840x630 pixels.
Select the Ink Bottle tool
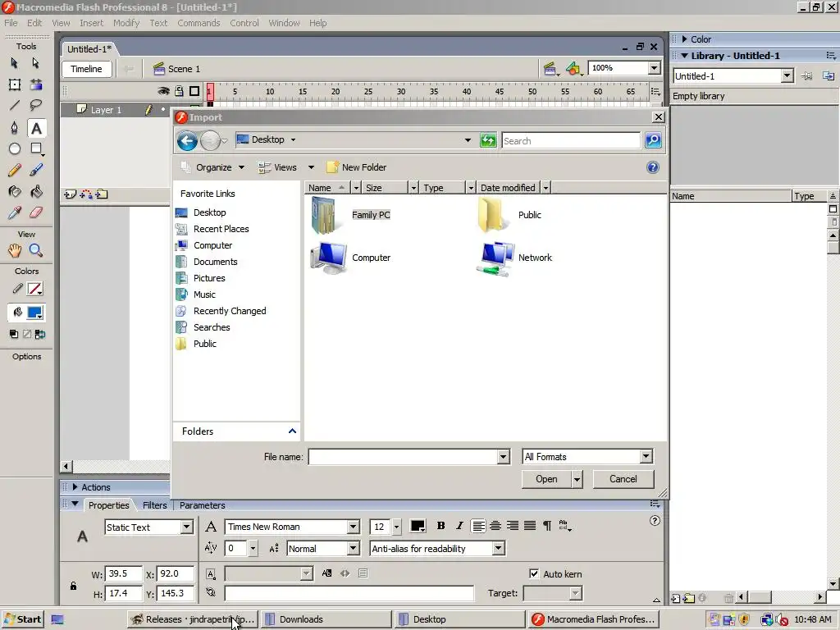coord(15,191)
